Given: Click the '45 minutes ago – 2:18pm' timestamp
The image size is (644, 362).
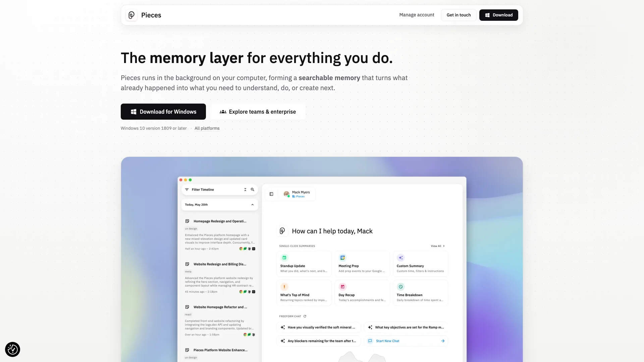Looking at the screenshot, I should pos(201,292).
